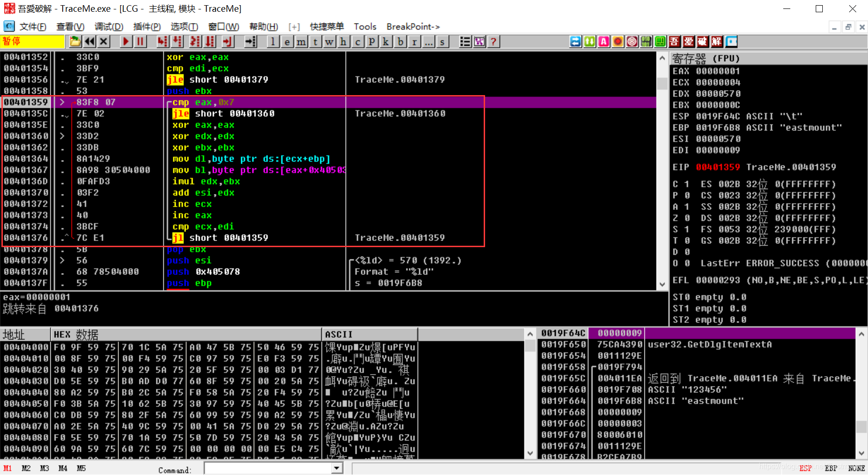This screenshot has height=475, width=868.
Task: Open the 插件(P) menu
Action: [146, 27]
